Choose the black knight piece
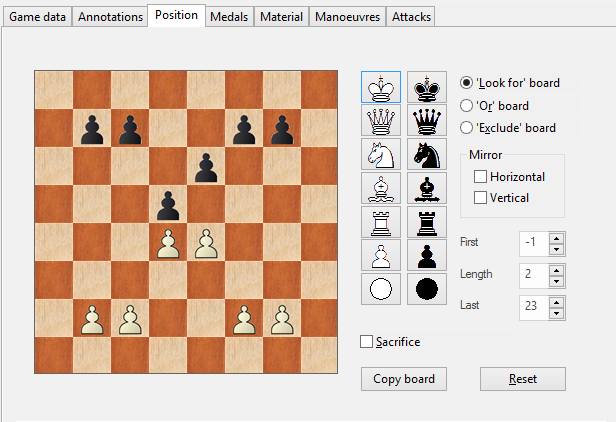Viewport: 616px width, 422px height. (x=427, y=154)
